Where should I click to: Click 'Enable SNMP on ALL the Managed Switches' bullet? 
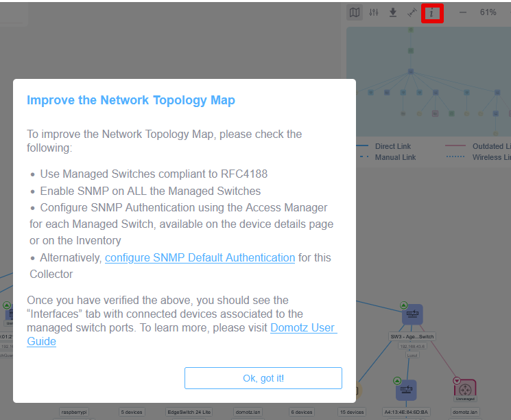coord(150,191)
